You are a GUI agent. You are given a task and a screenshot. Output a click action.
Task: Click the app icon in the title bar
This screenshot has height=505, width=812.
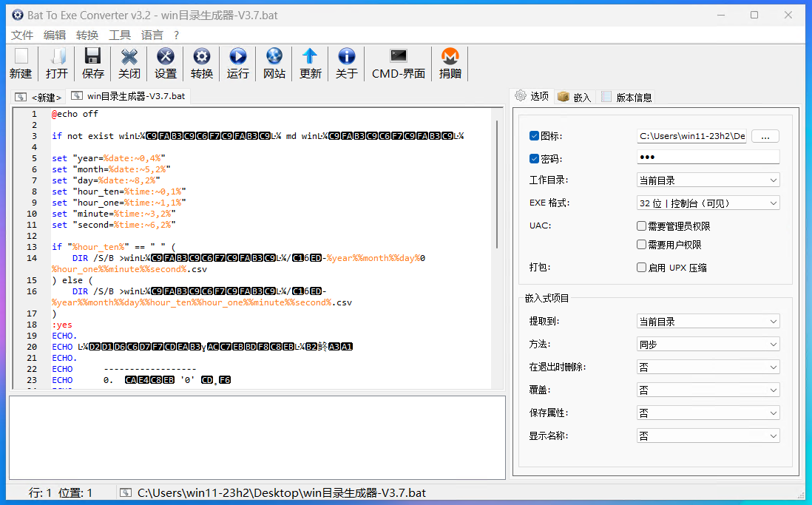coord(18,15)
